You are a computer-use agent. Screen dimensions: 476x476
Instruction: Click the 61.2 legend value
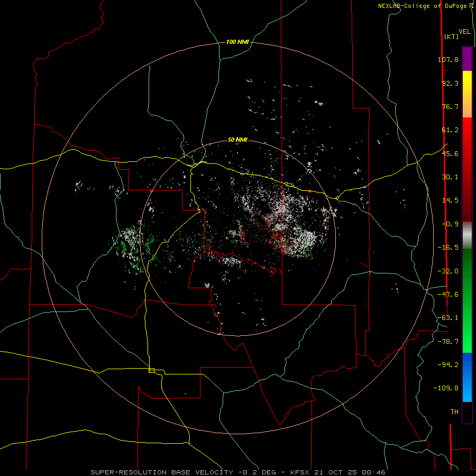click(x=450, y=130)
